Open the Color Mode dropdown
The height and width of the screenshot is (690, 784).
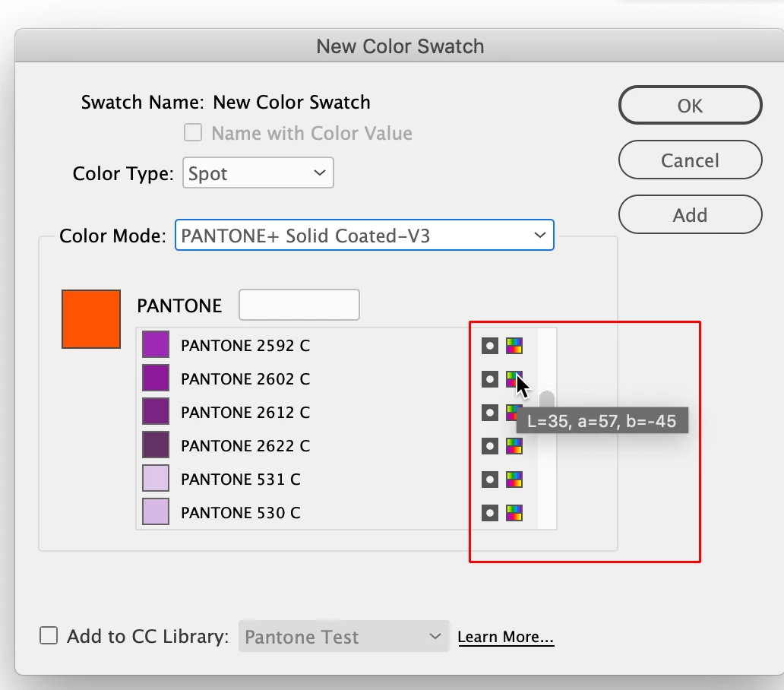(x=365, y=235)
